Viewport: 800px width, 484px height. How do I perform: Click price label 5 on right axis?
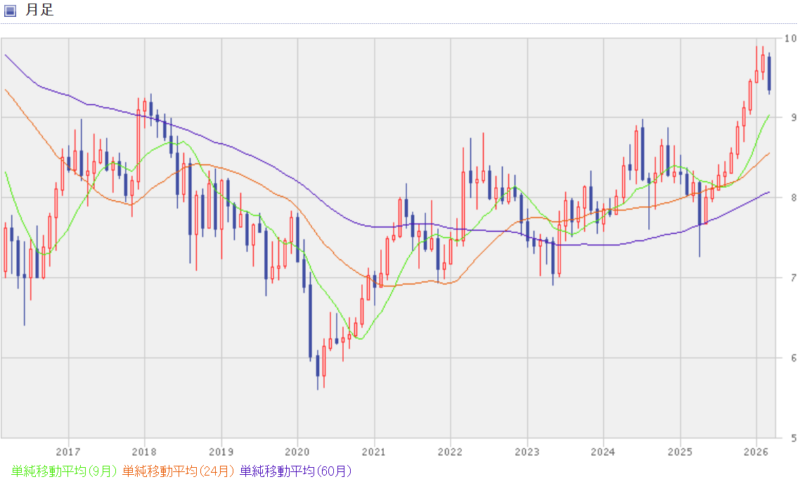pyautogui.click(x=793, y=438)
